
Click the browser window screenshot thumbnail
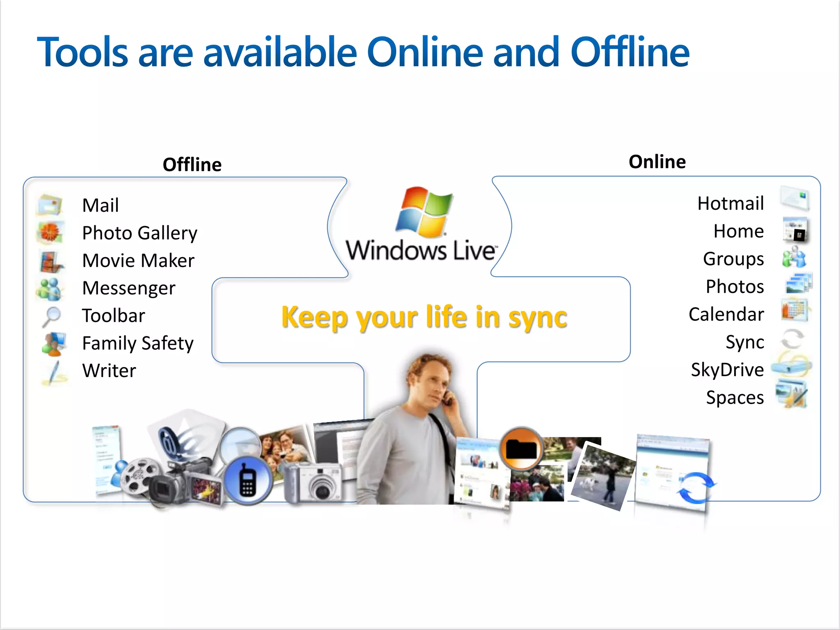pos(673,473)
